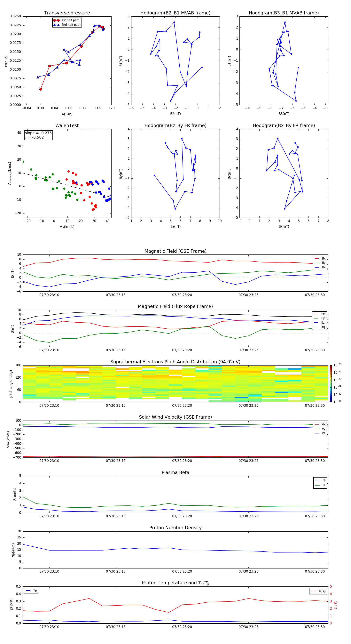This screenshot has height=644, width=351.
Task: Click the 'Bx'' legend entry in flux rope panel
Action: (320, 314)
